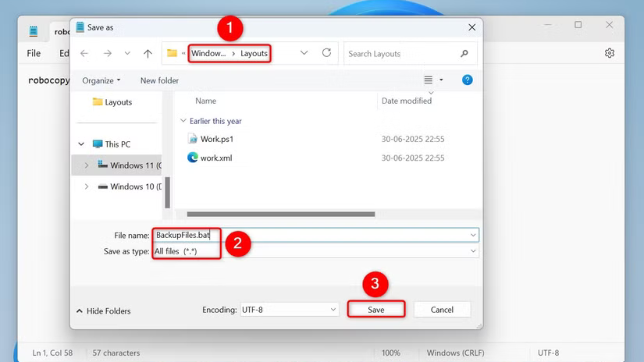Click the search magnifier in Search Layouts
644x362 pixels.
click(x=465, y=53)
